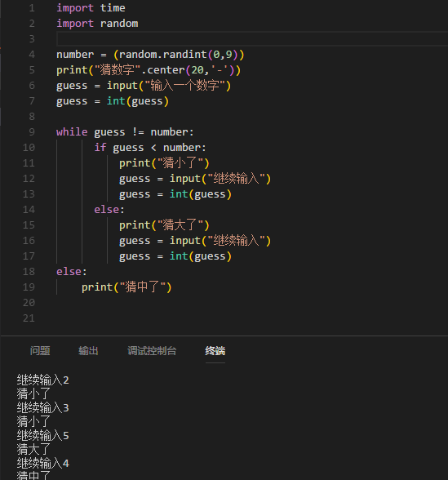Click the 'else' keyword on line 18

tap(69, 272)
